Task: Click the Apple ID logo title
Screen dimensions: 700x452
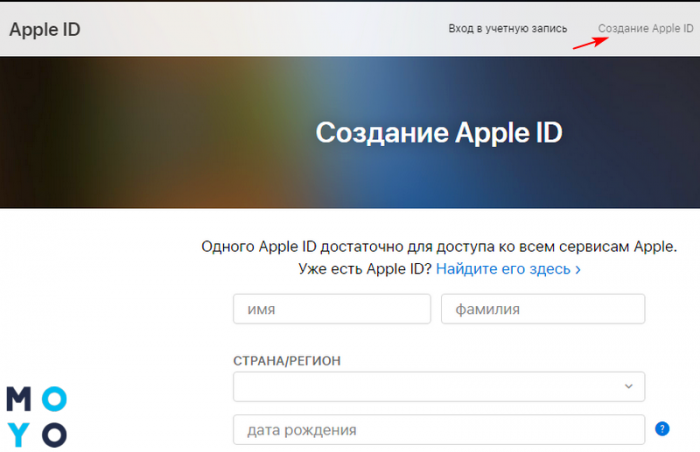Action: [45, 29]
